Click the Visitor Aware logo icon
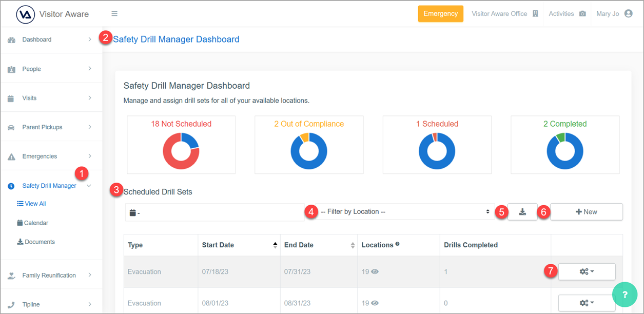The height and width of the screenshot is (314, 644). coord(26,14)
